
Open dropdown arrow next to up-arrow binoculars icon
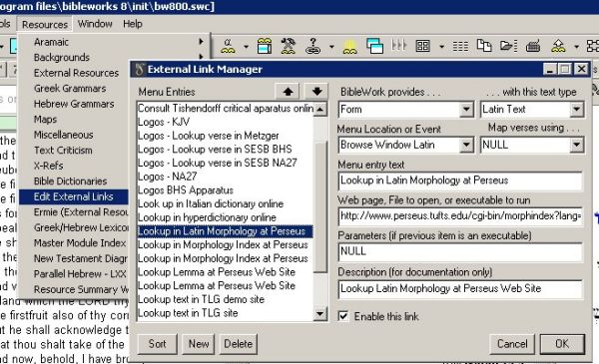[576, 47]
